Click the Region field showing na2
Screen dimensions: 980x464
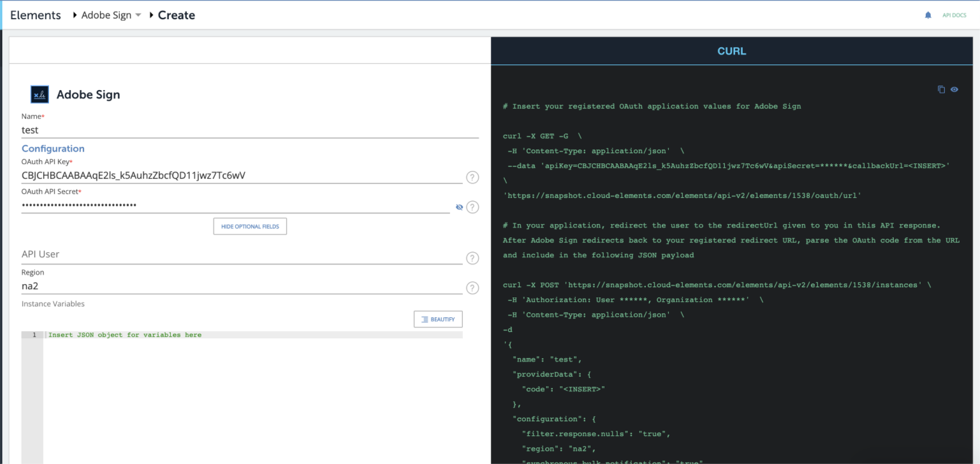tap(242, 287)
